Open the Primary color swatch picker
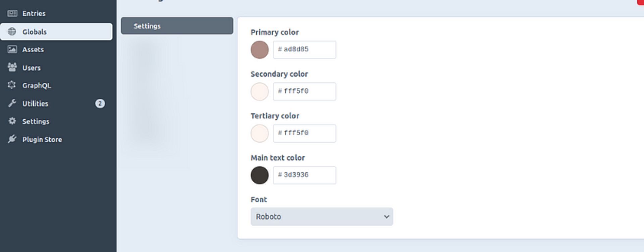Viewport: 644px width, 252px height. tap(260, 50)
